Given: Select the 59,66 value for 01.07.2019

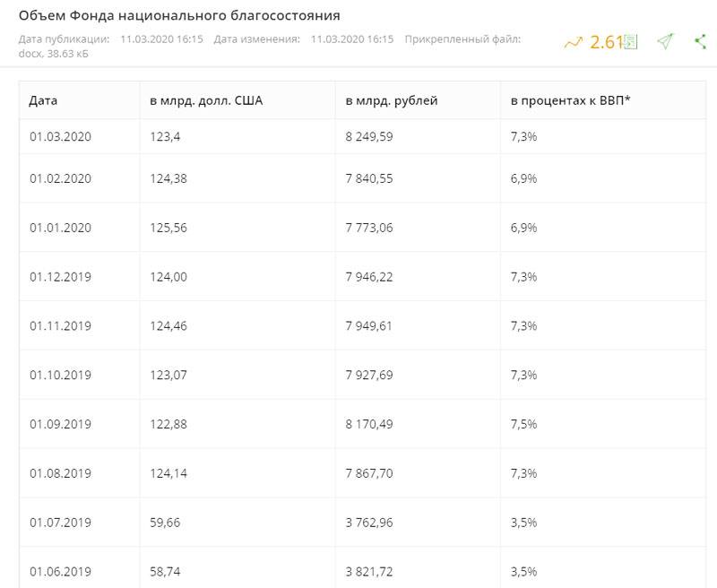Looking at the screenshot, I should (165, 523).
